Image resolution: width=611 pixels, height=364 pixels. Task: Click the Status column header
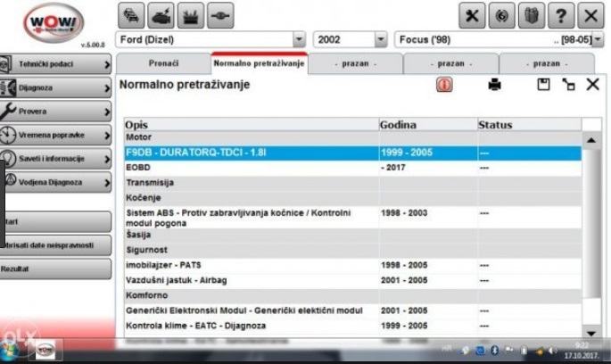pyautogui.click(x=530, y=125)
